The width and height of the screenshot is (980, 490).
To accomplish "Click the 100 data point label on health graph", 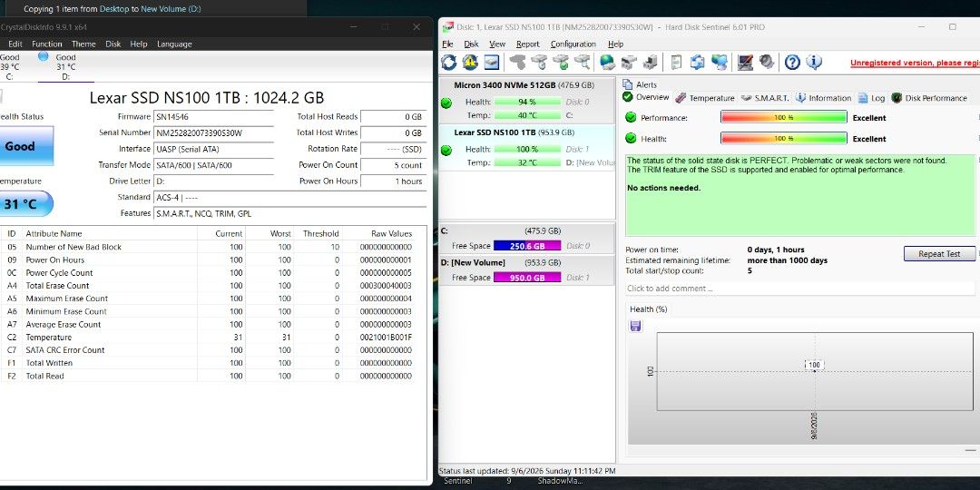I will tap(814, 365).
